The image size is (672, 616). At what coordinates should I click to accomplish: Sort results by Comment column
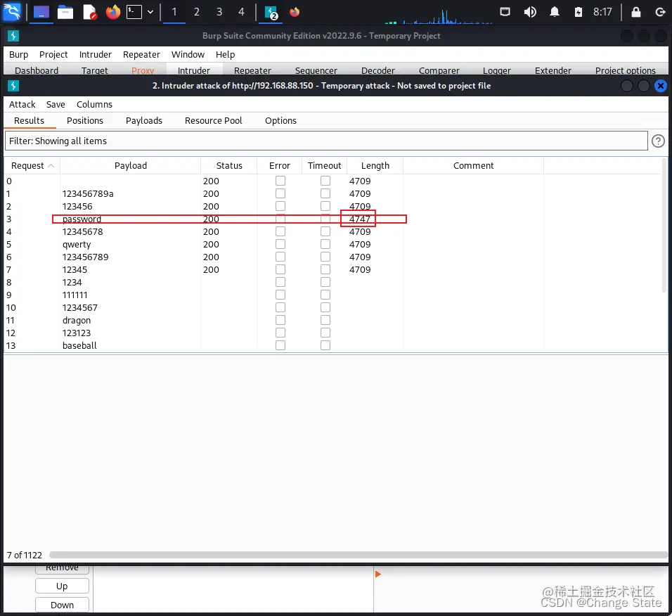pyautogui.click(x=473, y=165)
